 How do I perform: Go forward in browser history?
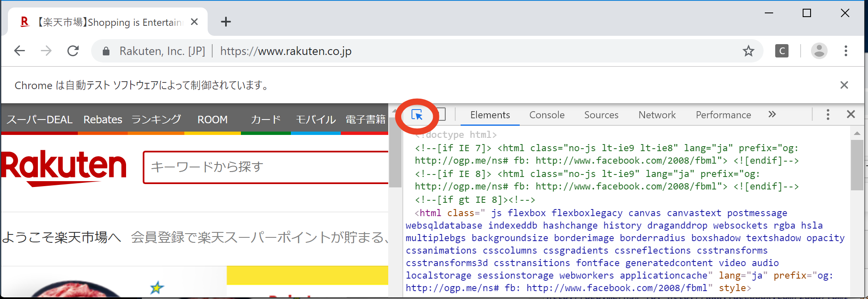pos(46,51)
